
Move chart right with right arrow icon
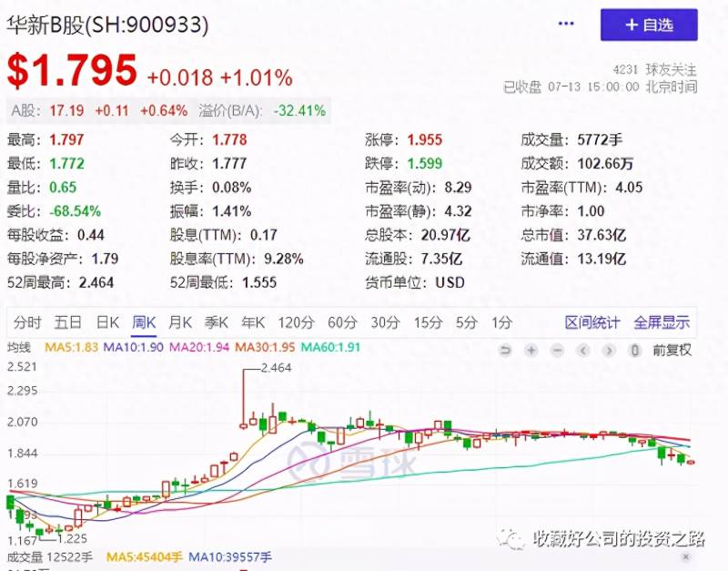(x=609, y=350)
